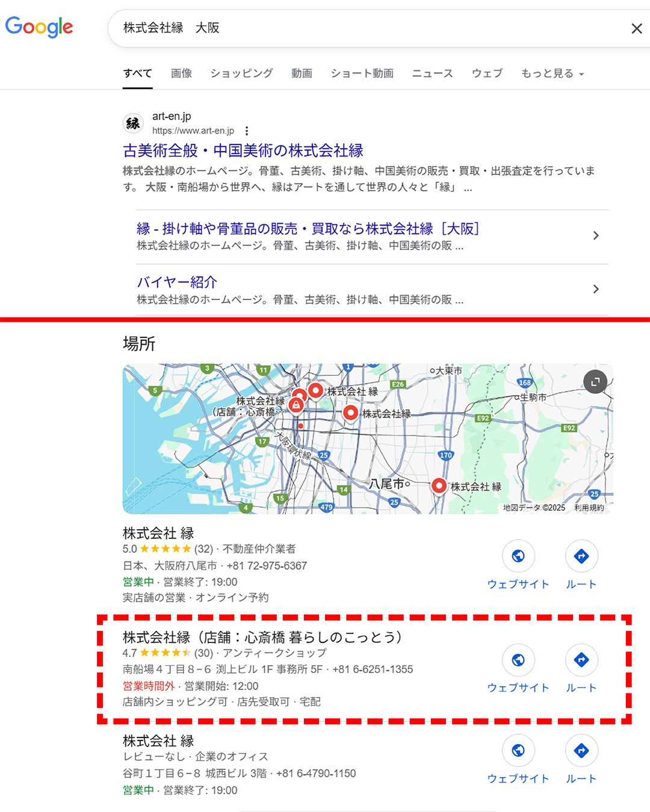Click address 谷町１丁目６−８ 城西ビル 3階
This screenshot has width=650, height=812.
coord(194,773)
